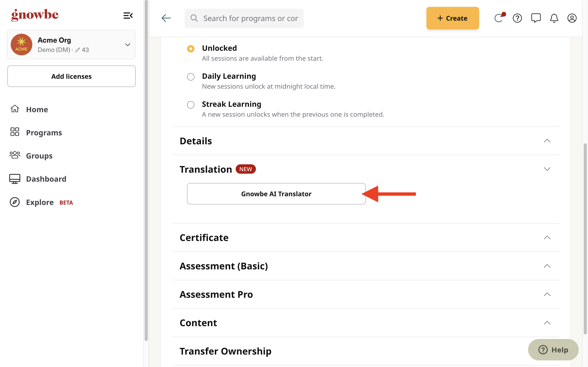Screen dimensions: 588x367
Task: Collapse the Translation section chevron
Action: pyautogui.click(x=547, y=169)
